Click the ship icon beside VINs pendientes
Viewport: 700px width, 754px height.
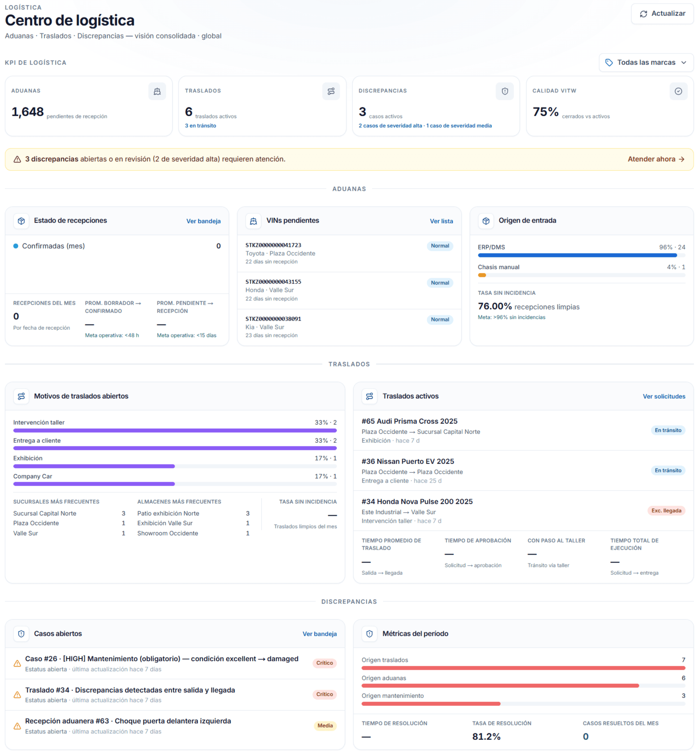coord(253,221)
